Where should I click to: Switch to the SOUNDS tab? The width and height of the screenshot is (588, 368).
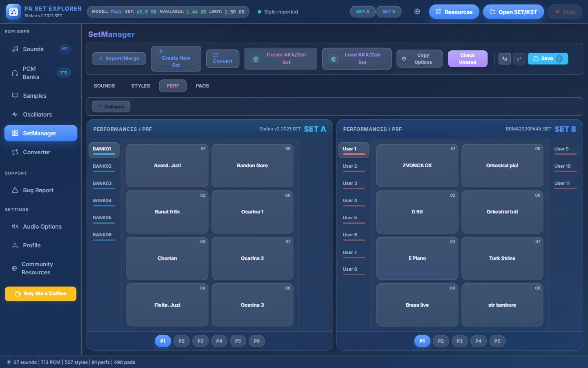pyautogui.click(x=105, y=86)
